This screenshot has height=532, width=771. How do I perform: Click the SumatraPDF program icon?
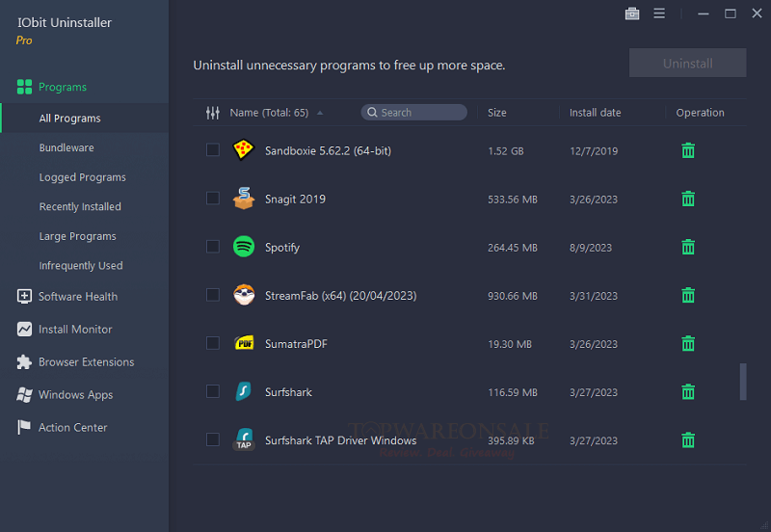click(244, 343)
